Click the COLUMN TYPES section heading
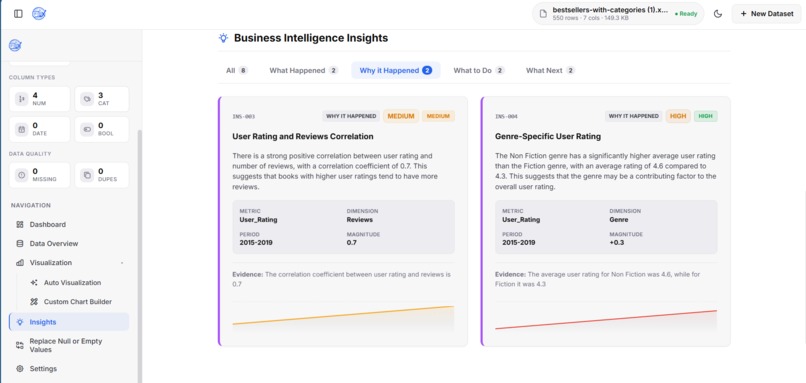Viewport: 806px width, 383px height. 32,78
